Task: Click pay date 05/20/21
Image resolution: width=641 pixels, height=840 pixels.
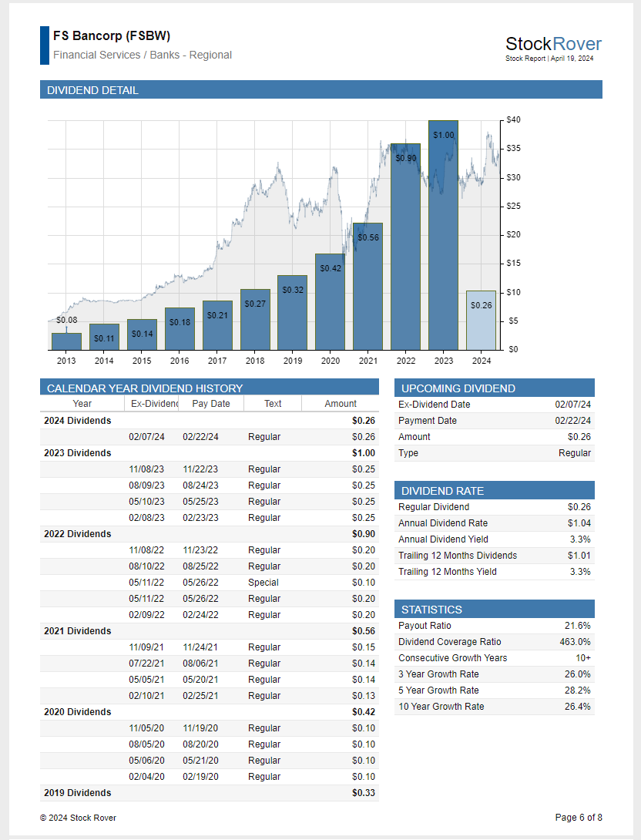Action: point(200,679)
